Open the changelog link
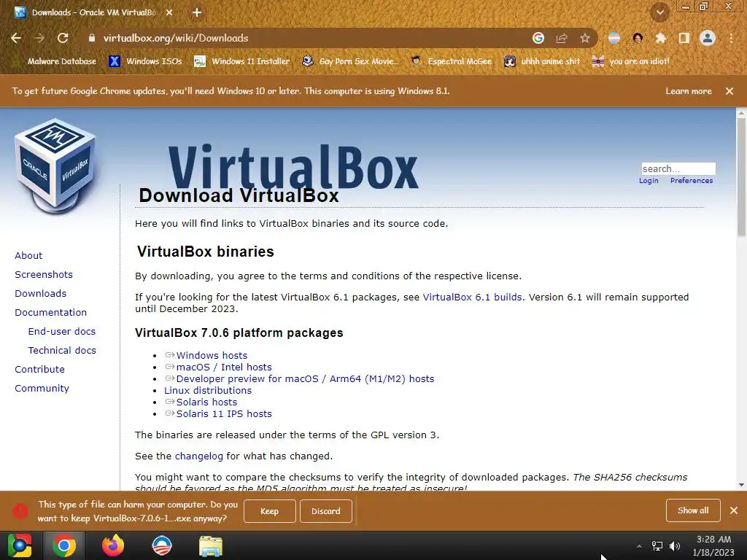 [198, 456]
